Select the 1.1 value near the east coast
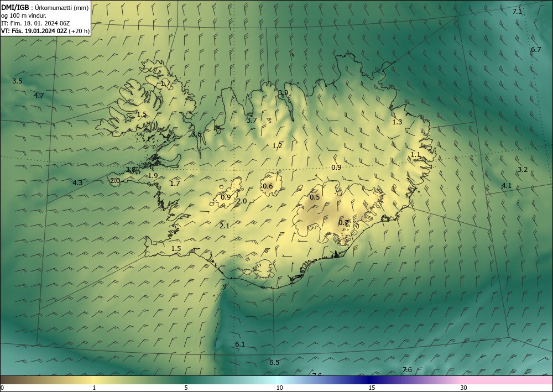Screen dimensions: 553x392 pos(415,155)
